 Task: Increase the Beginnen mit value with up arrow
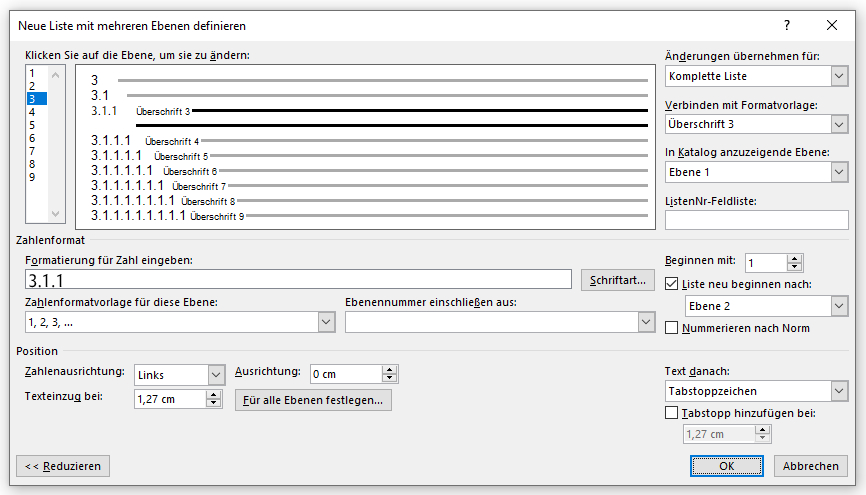coord(794,259)
